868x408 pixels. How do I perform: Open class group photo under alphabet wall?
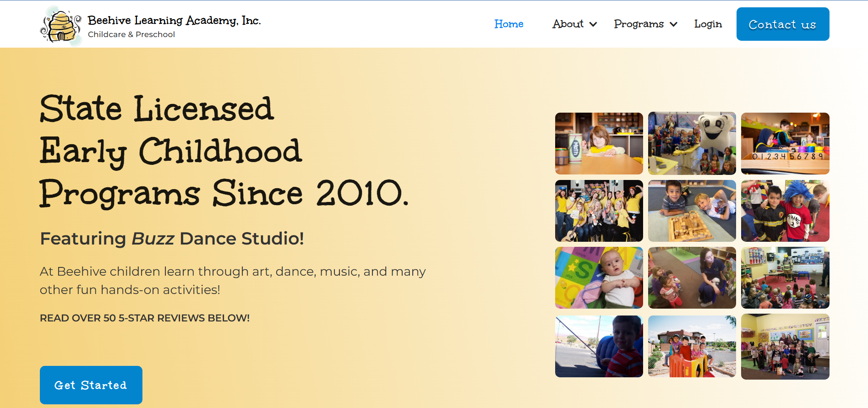coord(785,347)
